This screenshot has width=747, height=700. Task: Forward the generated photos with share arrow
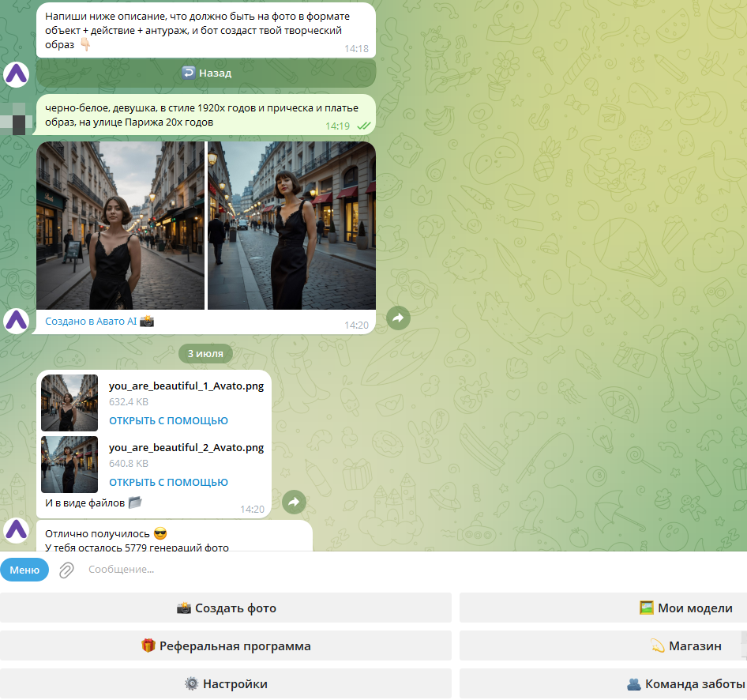[x=398, y=318]
